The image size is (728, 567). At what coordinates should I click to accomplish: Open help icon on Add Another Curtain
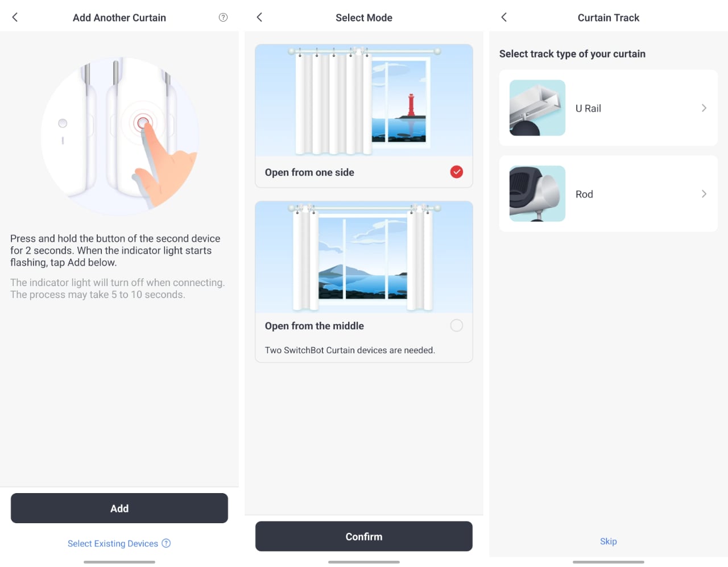223,17
